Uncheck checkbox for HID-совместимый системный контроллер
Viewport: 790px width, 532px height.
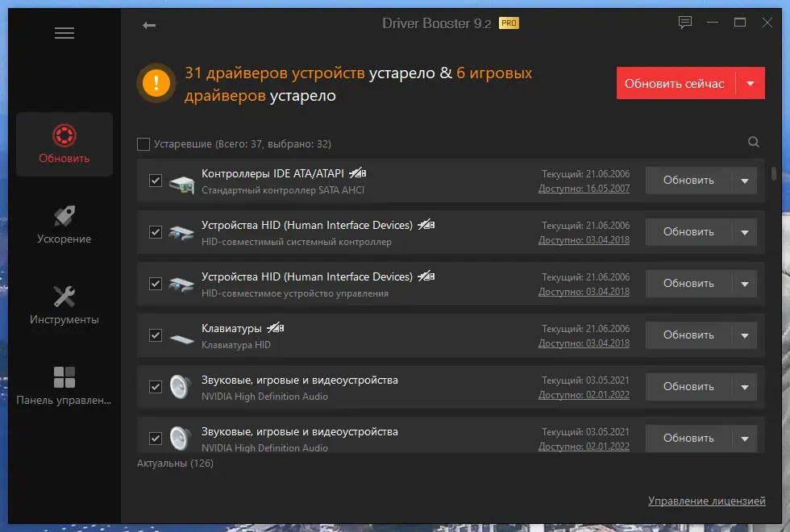click(156, 232)
